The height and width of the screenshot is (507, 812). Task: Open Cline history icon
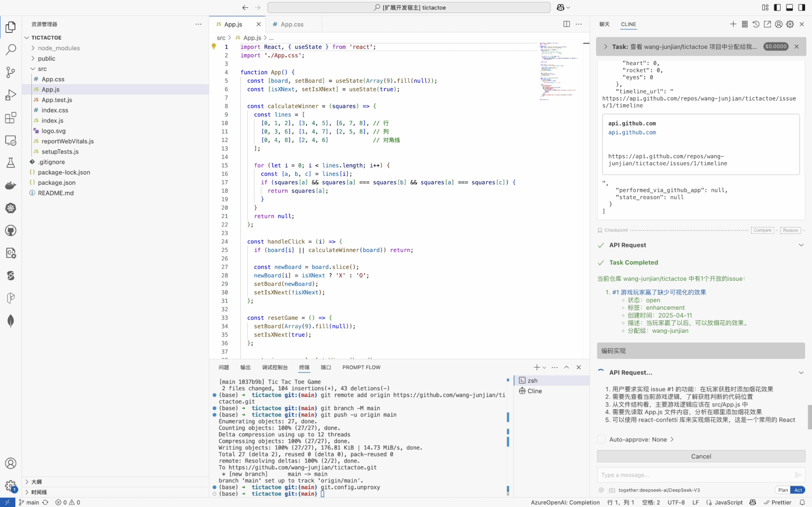pyautogui.click(x=756, y=24)
